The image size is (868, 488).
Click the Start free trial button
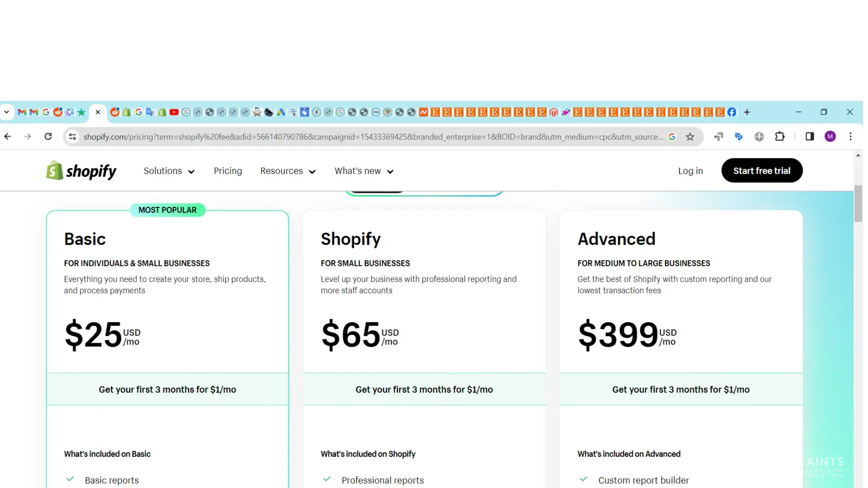pos(762,170)
